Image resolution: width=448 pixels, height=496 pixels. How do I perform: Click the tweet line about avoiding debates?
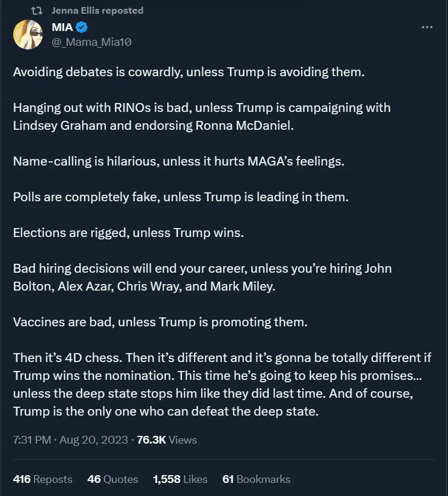pyautogui.click(x=188, y=73)
